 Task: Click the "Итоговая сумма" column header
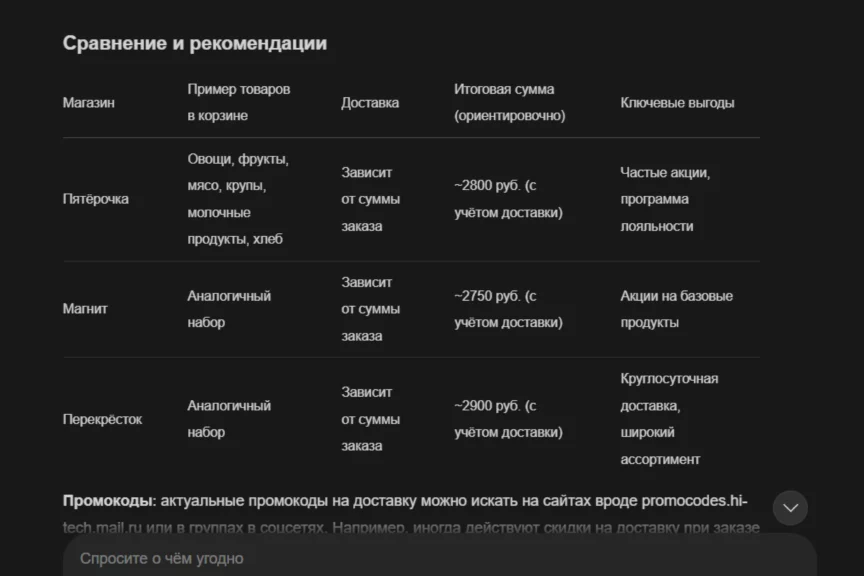click(x=509, y=102)
